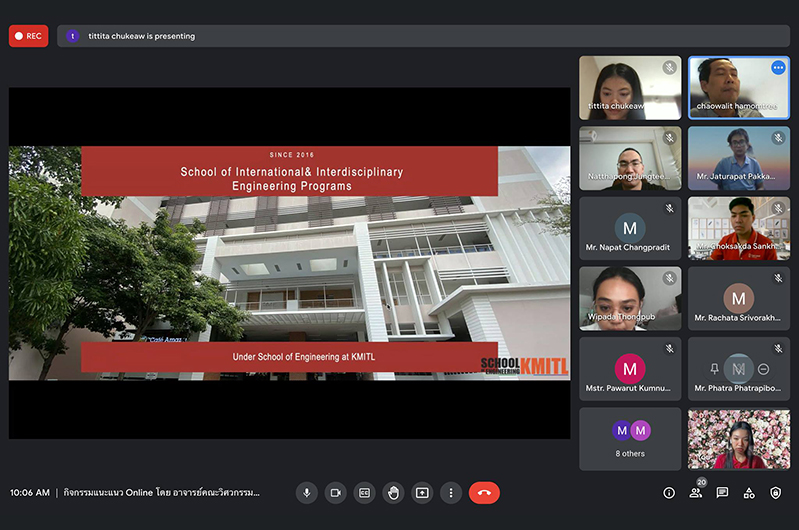The width and height of the screenshot is (799, 530).
Task: Click the 'Mr. Napat Changpradit' name label
Action: click(x=628, y=247)
